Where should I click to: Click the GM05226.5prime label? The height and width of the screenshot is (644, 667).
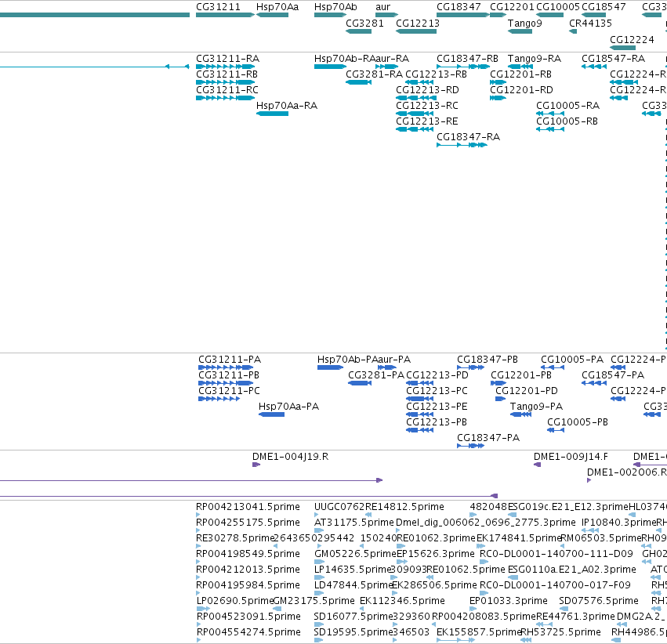[x=355, y=554]
